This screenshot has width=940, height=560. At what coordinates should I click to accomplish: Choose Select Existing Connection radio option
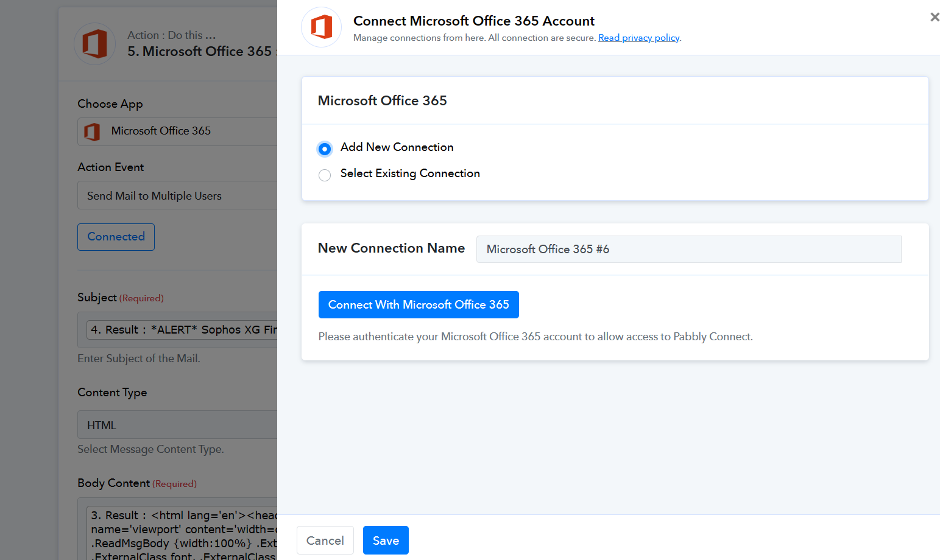pyautogui.click(x=325, y=175)
